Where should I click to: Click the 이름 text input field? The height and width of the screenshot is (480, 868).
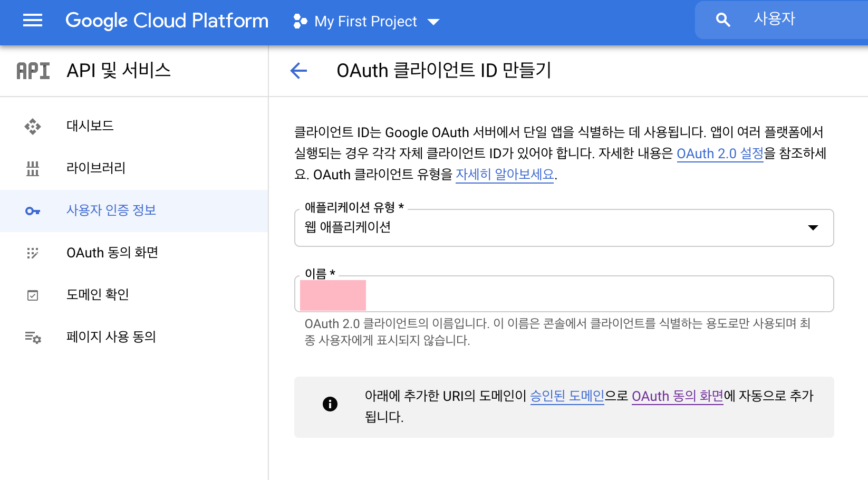(564, 294)
